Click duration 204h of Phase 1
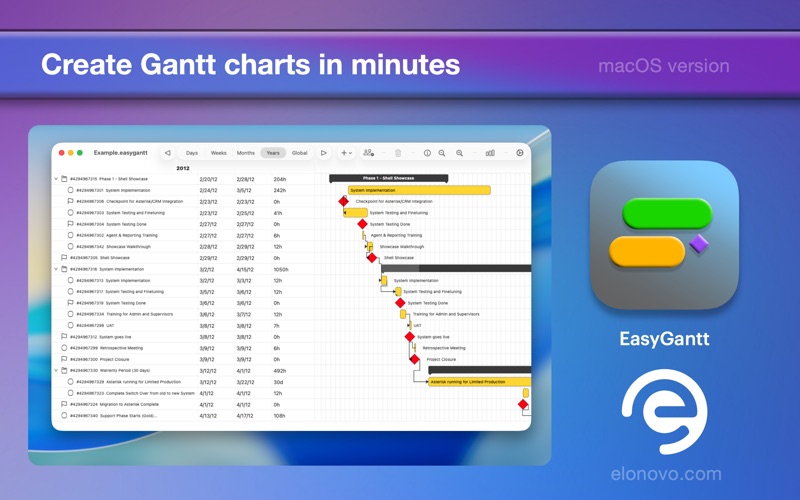The height and width of the screenshot is (500, 800). [x=280, y=179]
